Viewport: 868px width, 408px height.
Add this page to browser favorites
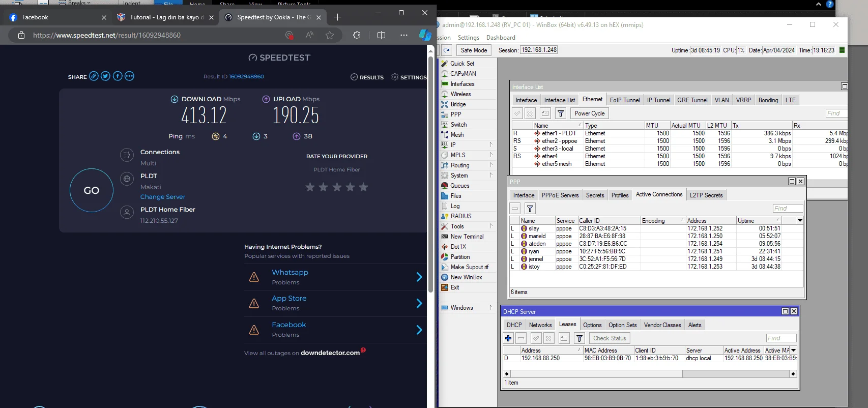click(330, 35)
